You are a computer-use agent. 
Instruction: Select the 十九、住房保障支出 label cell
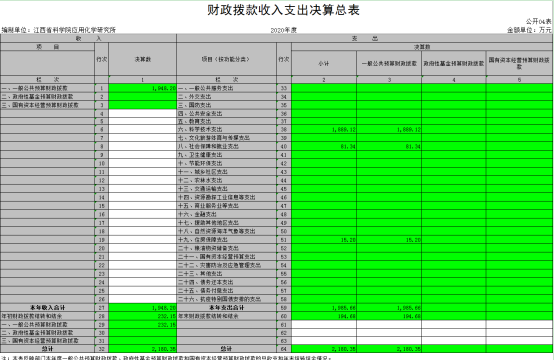pyautogui.click(x=226, y=240)
